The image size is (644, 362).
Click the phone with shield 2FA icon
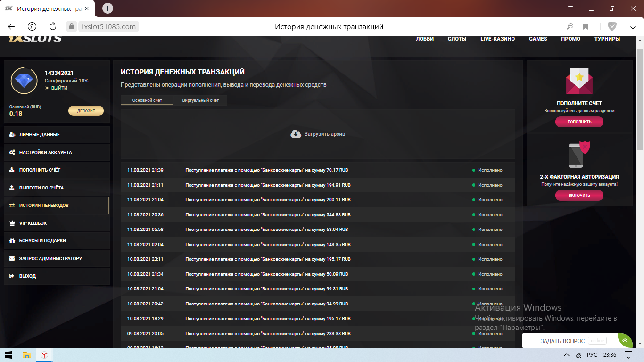pos(579,155)
